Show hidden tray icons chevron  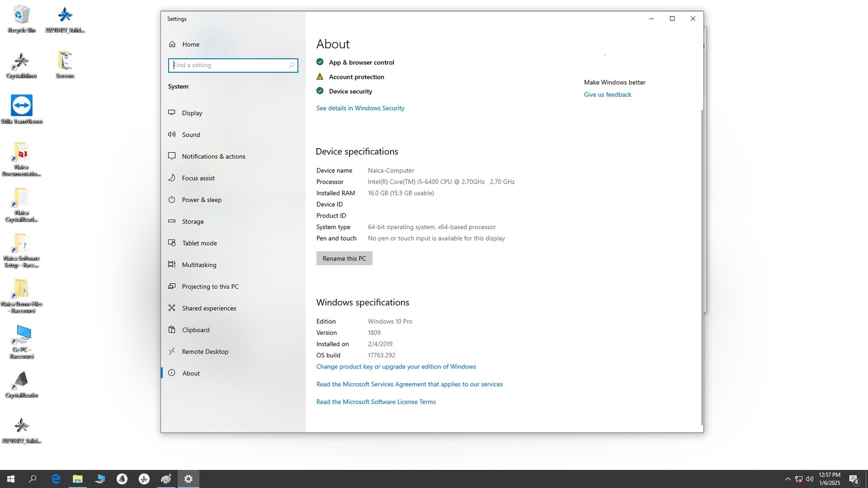(x=788, y=479)
